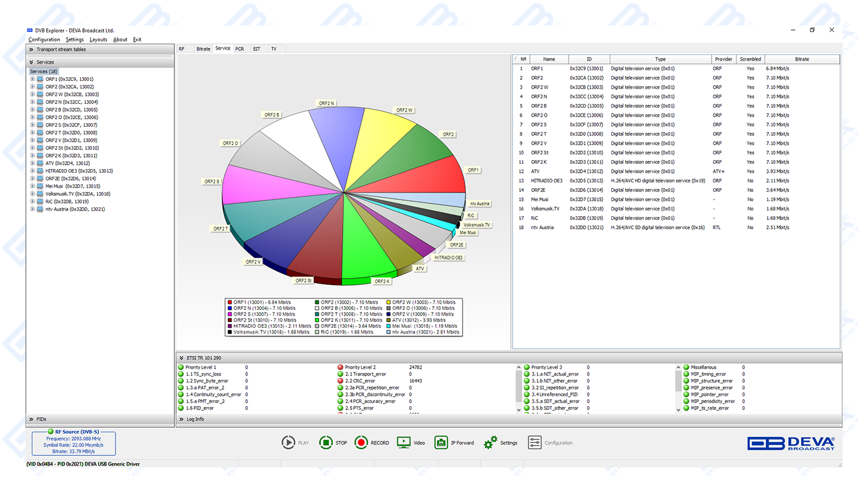Click the green STOP icon
This screenshot has width=868, height=493.
click(325, 443)
